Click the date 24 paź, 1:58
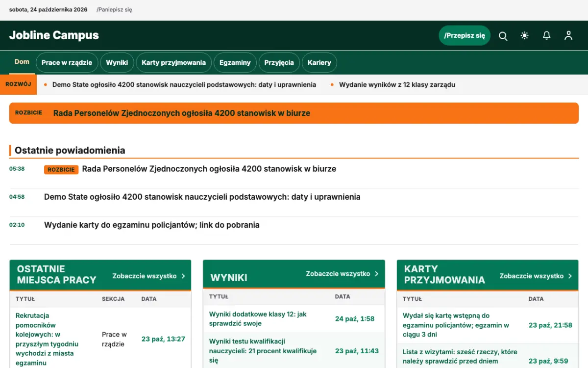Viewport: 588px width, 368px height. pos(355,319)
